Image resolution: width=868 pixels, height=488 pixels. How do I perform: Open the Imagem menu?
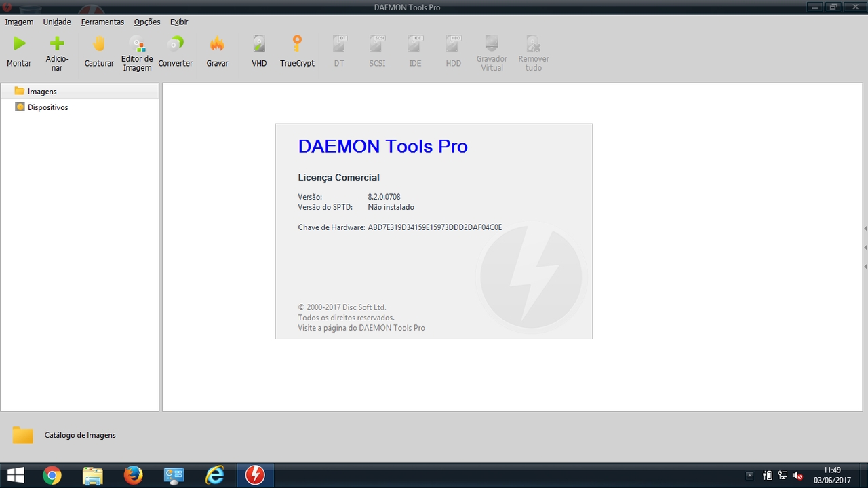point(19,22)
